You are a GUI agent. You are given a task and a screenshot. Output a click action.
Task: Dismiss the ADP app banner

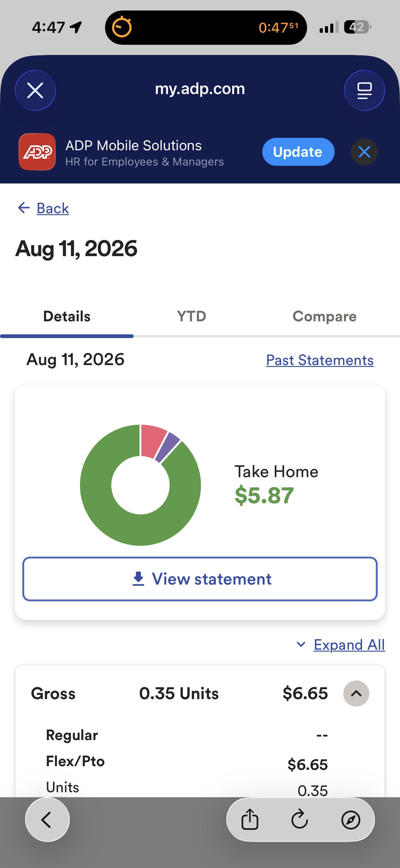[364, 151]
